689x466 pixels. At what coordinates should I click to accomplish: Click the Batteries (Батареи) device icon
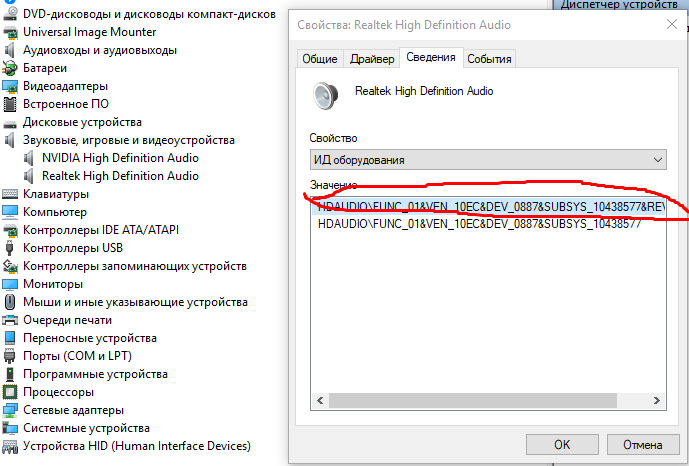tap(10, 68)
